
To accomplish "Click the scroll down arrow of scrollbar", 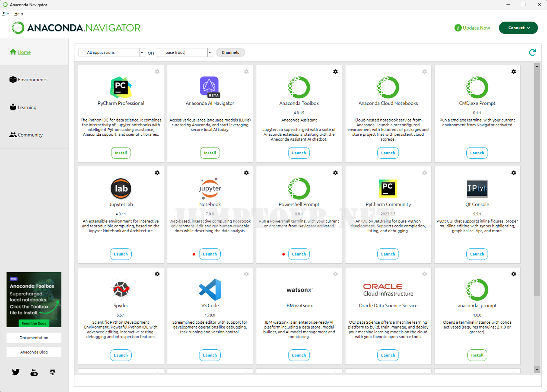I will [x=537, y=369].
